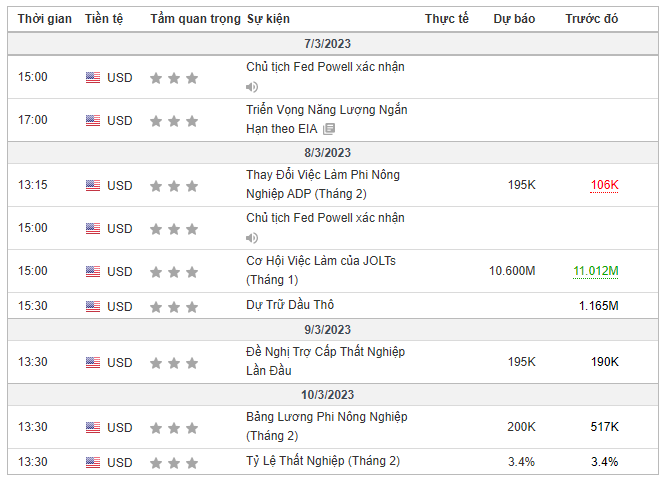The height and width of the screenshot is (481, 670).
Task: Select the 10/3/2023 date header row
Action: 332,394
